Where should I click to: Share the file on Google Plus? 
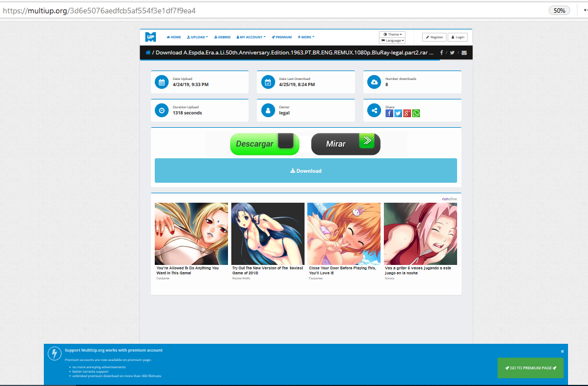coord(407,113)
